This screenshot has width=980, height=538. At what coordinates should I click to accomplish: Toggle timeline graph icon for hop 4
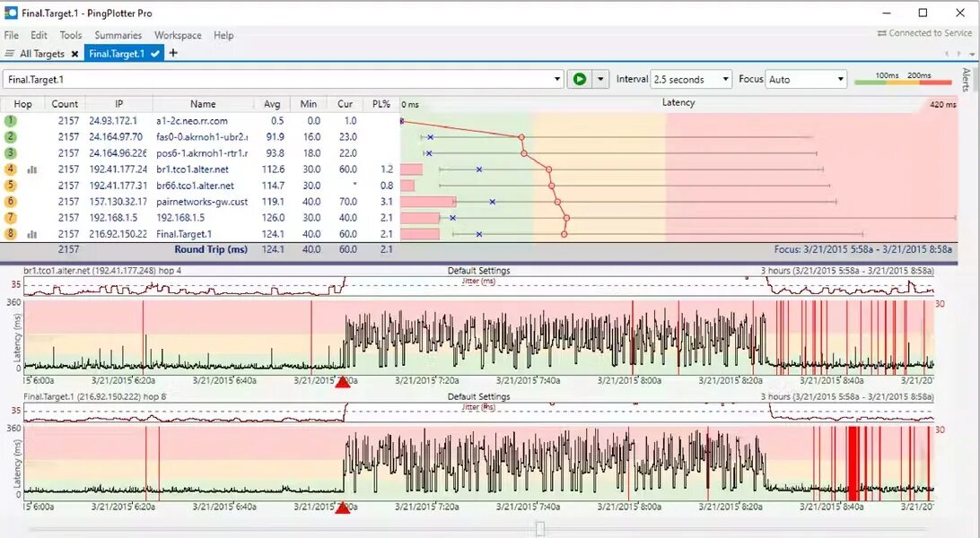tap(32, 169)
